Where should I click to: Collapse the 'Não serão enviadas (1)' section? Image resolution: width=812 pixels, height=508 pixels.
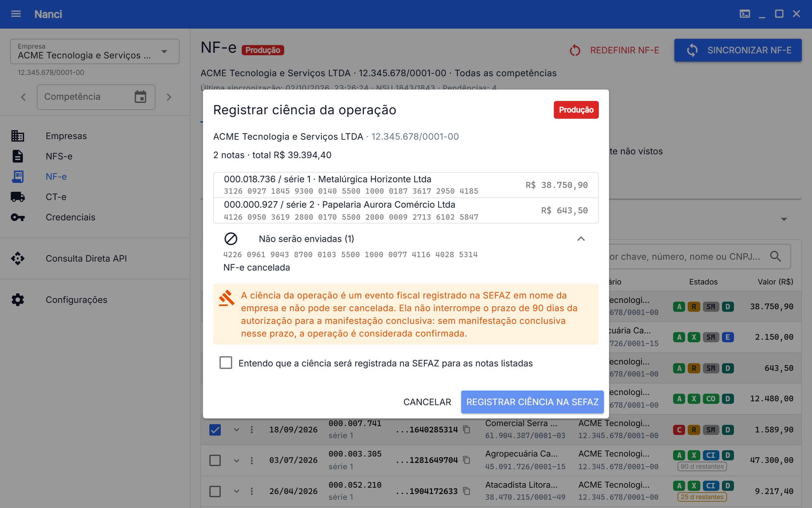[581, 239]
